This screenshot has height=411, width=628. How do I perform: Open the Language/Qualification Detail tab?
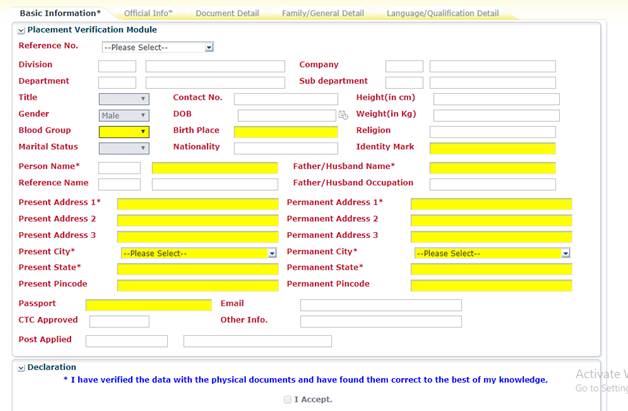[x=443, y=13]
